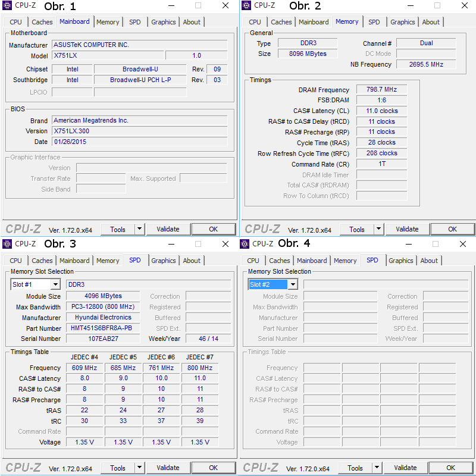Expand the Slot #1 memory slot combo box
The image size is (476, 476).
pos(55,284)
